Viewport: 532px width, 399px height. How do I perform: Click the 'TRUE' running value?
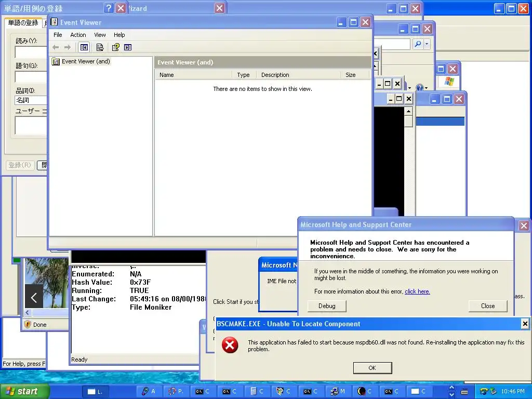click(x=139, y=291)
